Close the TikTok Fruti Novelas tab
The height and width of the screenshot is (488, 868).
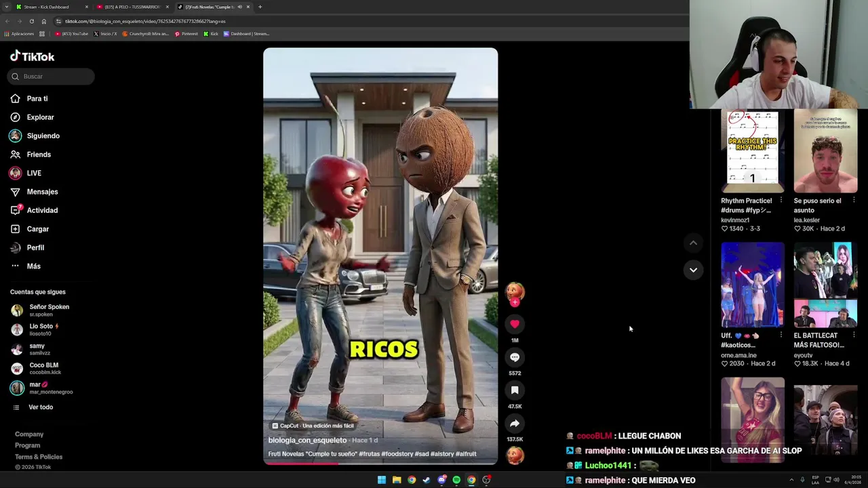click(248, 7)
